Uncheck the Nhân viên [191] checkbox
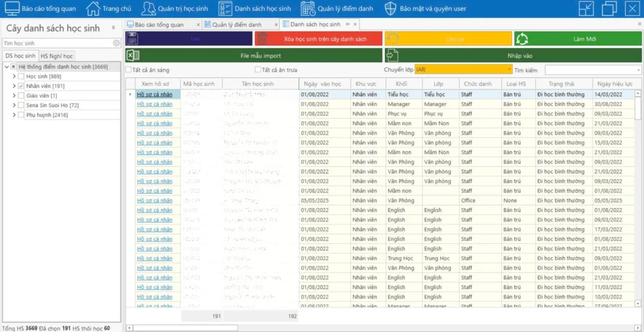This screenshot has width=644, height=332. pos(21,86)
